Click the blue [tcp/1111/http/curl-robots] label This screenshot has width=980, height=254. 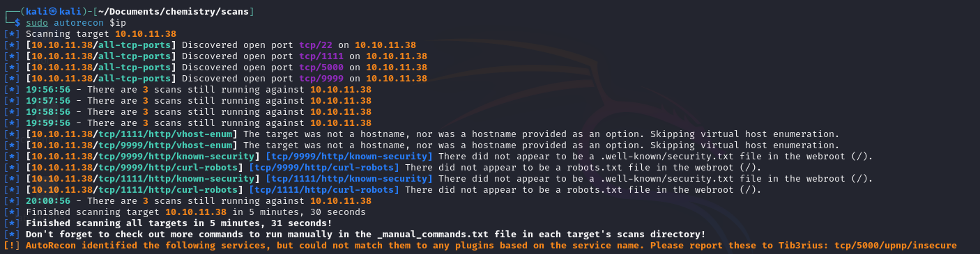coord(324,190)
